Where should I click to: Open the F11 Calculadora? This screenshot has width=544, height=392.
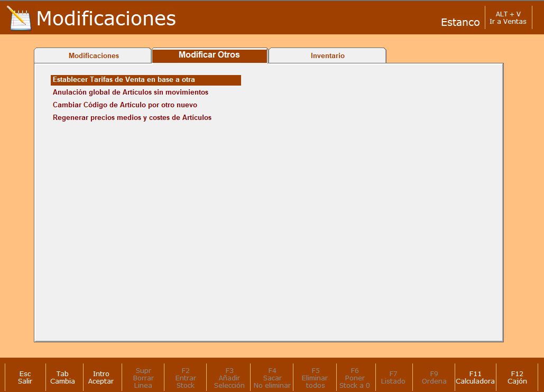pyautogui.click(x=475, y=377)
